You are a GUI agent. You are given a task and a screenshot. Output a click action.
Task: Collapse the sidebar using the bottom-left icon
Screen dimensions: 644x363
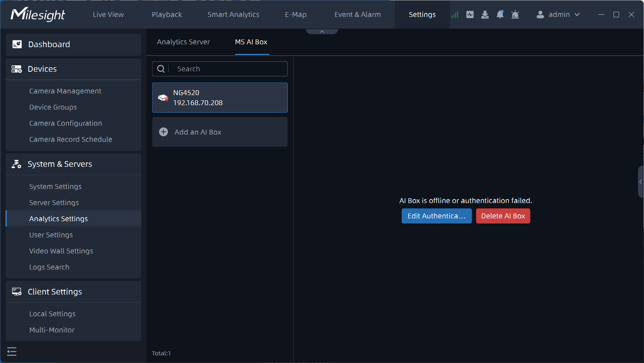[x=12, y=351]
